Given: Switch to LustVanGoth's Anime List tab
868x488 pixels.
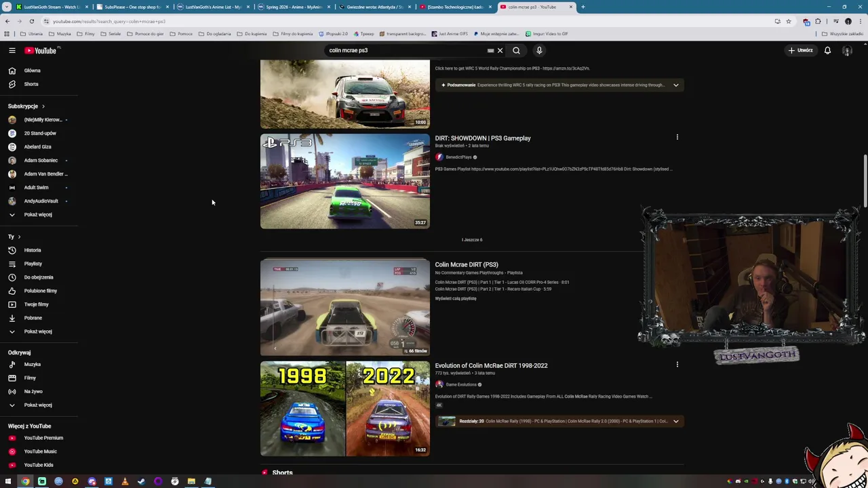Looking at the screenshot, I should pyautogui.click(x=213, y=7).
